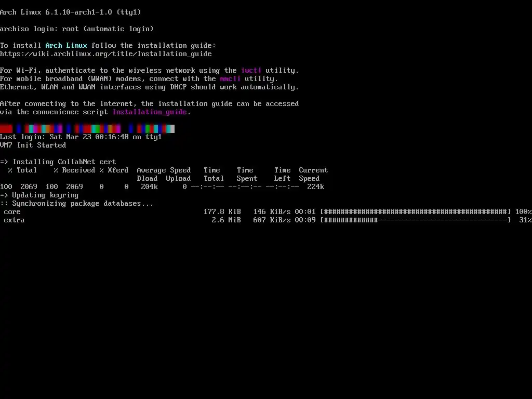The width and height of the screenshot is (532, 399).
Task: Click the 'Last login: Sat Mar 23 00:16:48' line
Action: tap(81, 137)
